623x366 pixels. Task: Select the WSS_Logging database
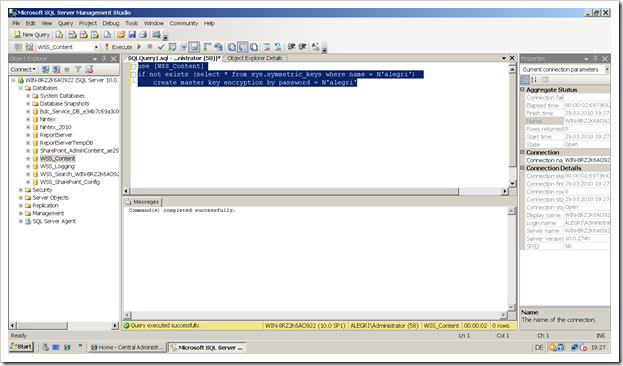pos(57,167)
